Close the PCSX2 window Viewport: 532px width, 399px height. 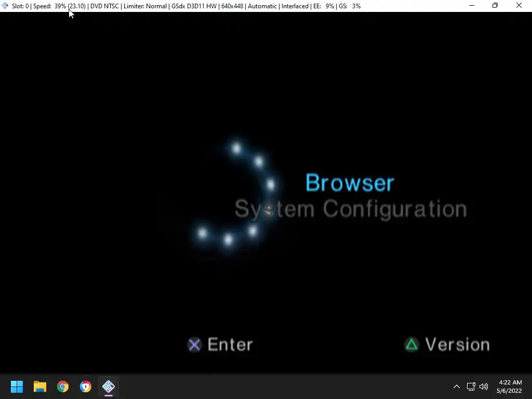click(x=519, y=6)
